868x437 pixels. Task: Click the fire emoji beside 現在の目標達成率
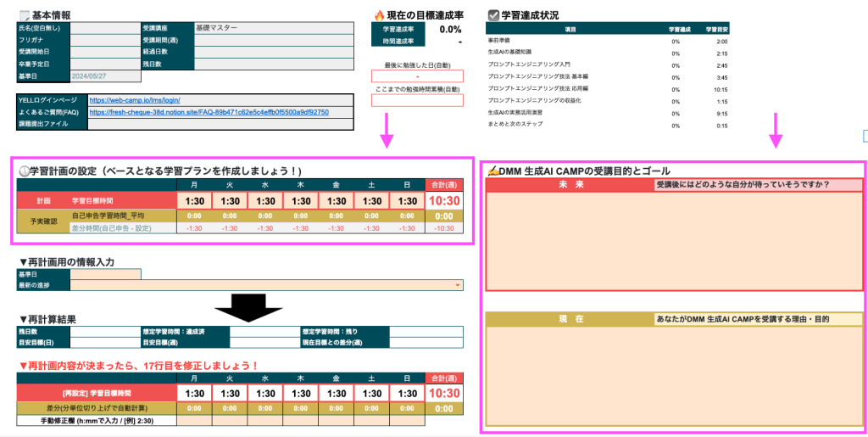(379, 14)
